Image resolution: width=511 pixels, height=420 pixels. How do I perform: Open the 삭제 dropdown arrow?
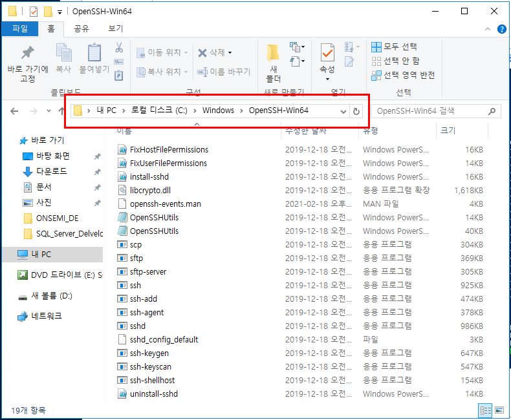point(230,52)
